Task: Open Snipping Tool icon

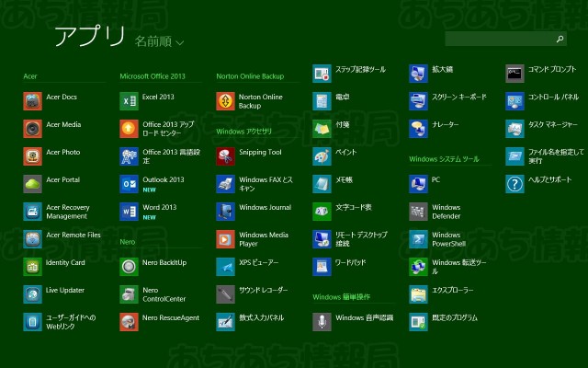Action: (225, 156)
